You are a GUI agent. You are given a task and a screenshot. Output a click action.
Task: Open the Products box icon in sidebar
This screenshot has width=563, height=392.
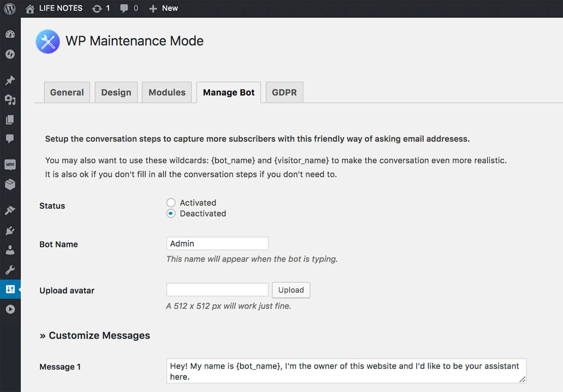pyautogui.click(x=10, y=184)
